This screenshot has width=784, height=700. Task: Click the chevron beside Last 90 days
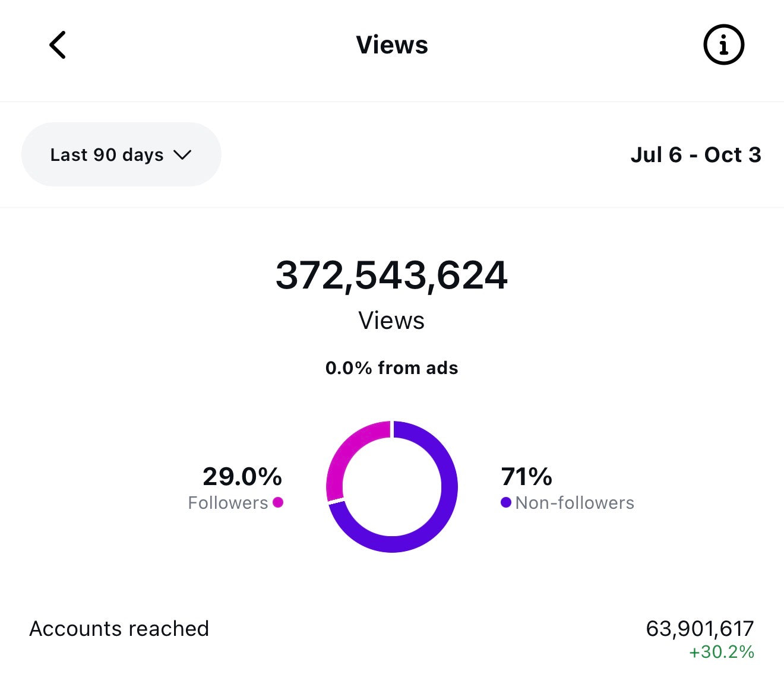(x=182, y=155)
